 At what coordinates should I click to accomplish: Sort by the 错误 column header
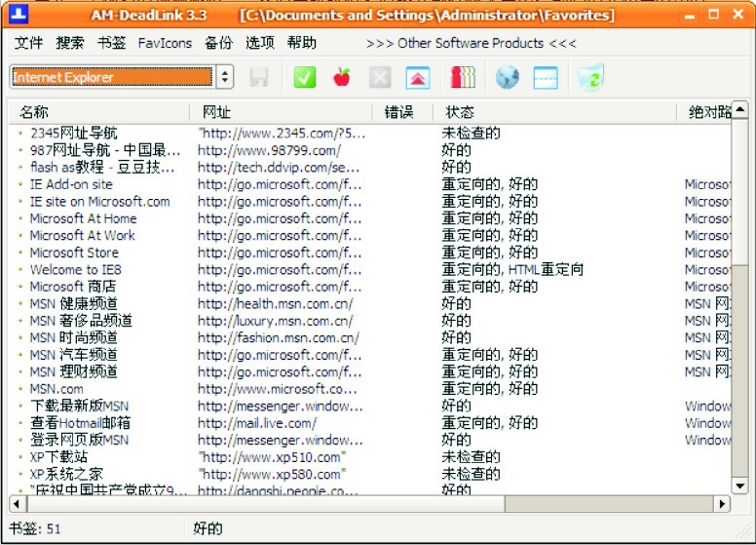[x=402, y=112]
